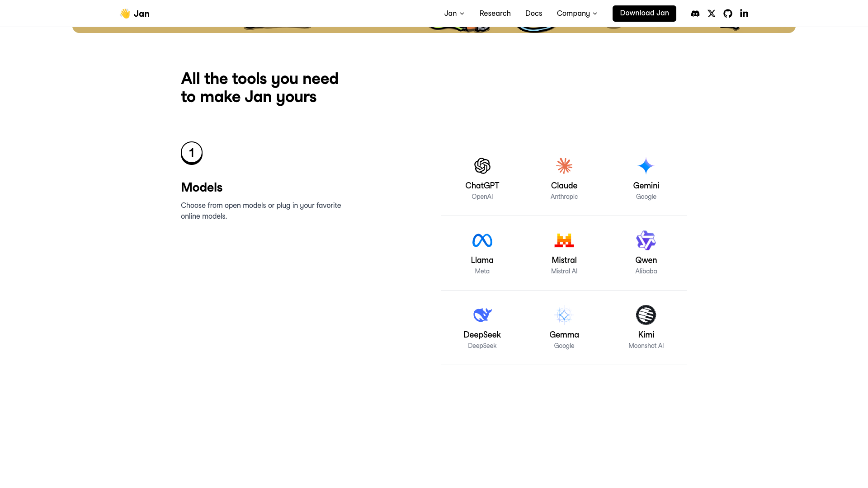Click the waving hand Jan logo
The height and width of the screenshot is (488, 868).
coord(125,14)
